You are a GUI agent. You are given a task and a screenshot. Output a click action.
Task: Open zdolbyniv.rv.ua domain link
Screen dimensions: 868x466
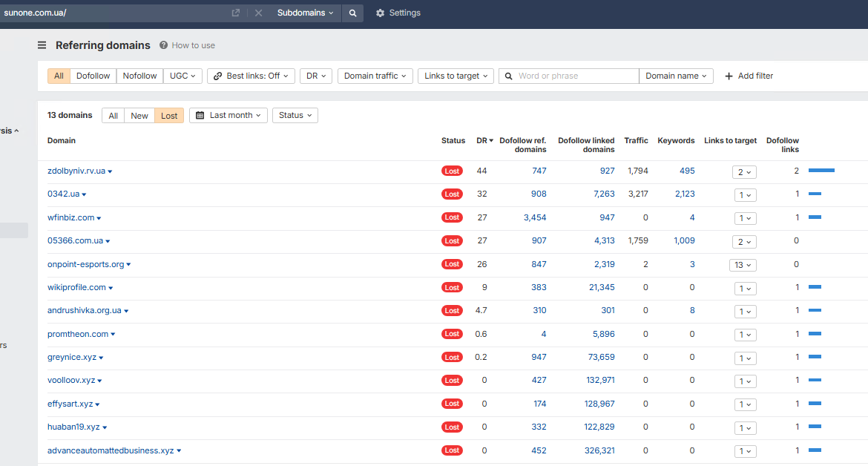76,171
